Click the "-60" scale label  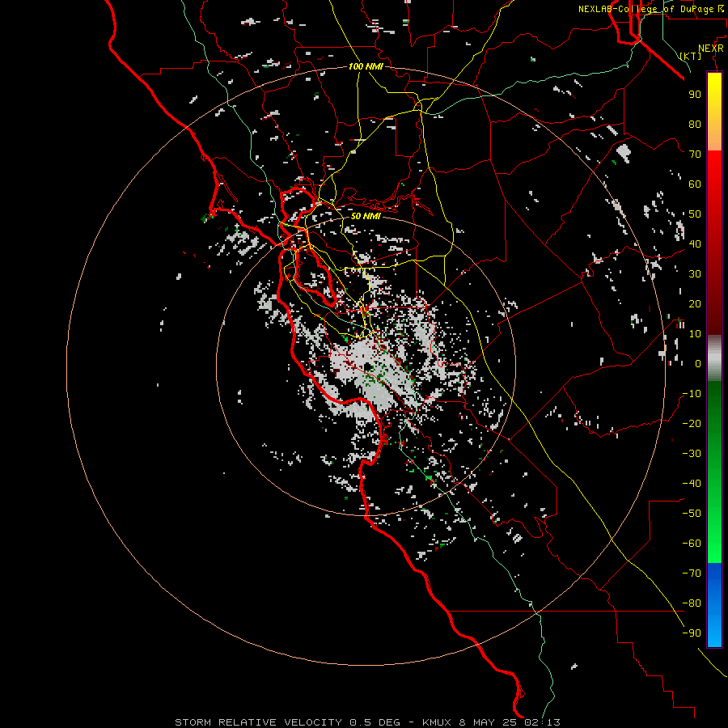click(x=692, y=544)
